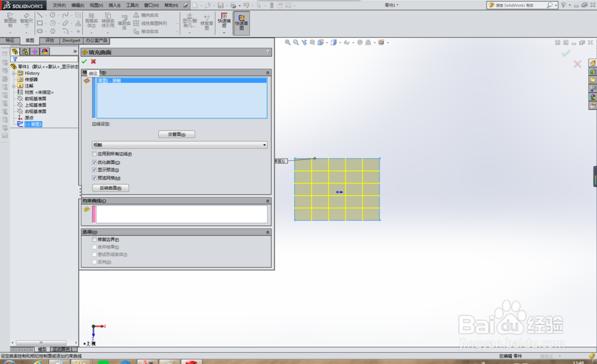This screenshot has width=597, height=364.
Task: Cancel the 填充曲面 feature with red X
Action: coord(93,61)
